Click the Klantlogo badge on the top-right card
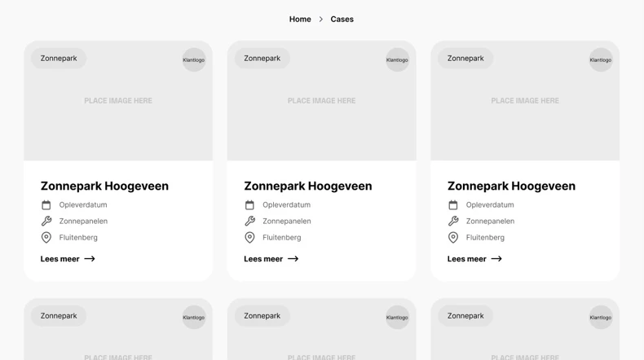Screen dimensions: 644x360 click(x=600, y=60)
